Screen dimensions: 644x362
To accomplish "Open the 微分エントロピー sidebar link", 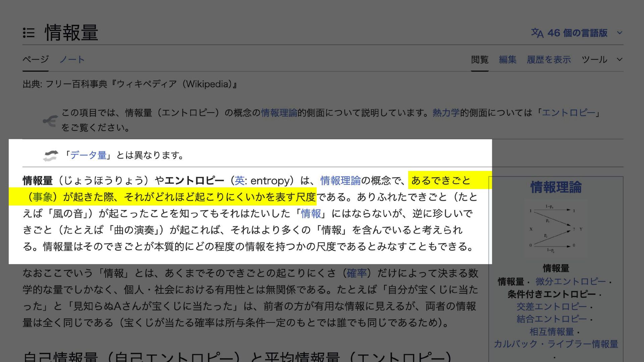I will click(570, 282).
